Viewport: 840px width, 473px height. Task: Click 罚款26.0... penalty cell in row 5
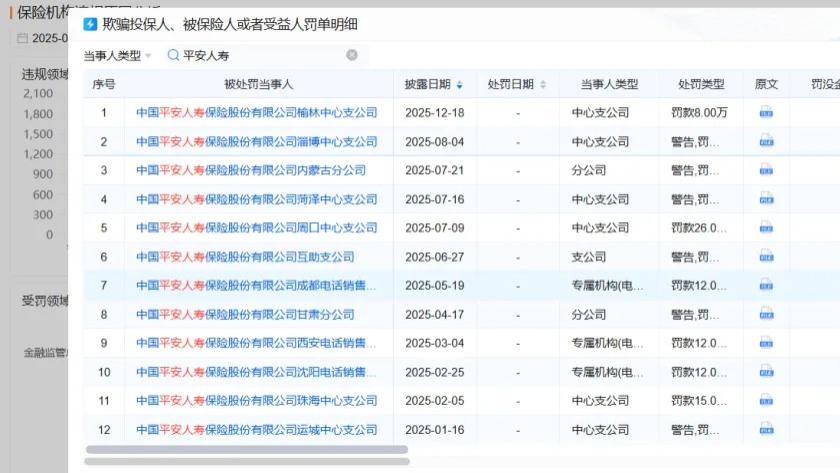(699, 228)
